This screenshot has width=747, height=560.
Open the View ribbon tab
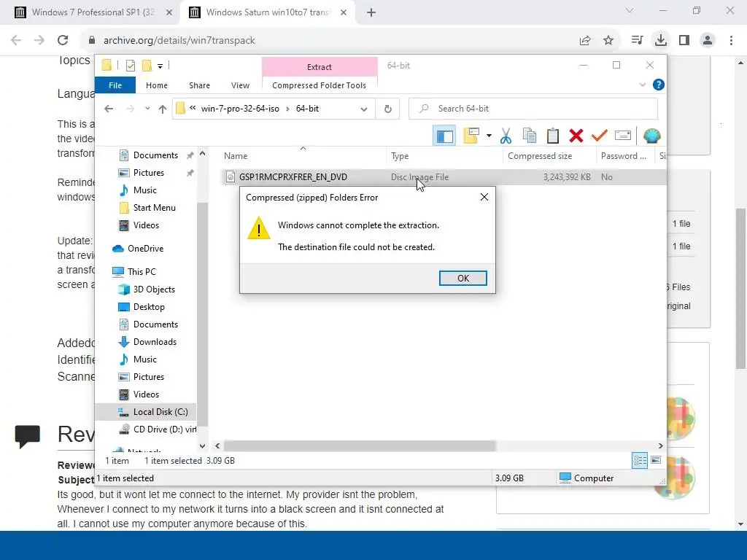tap(240, 85)
